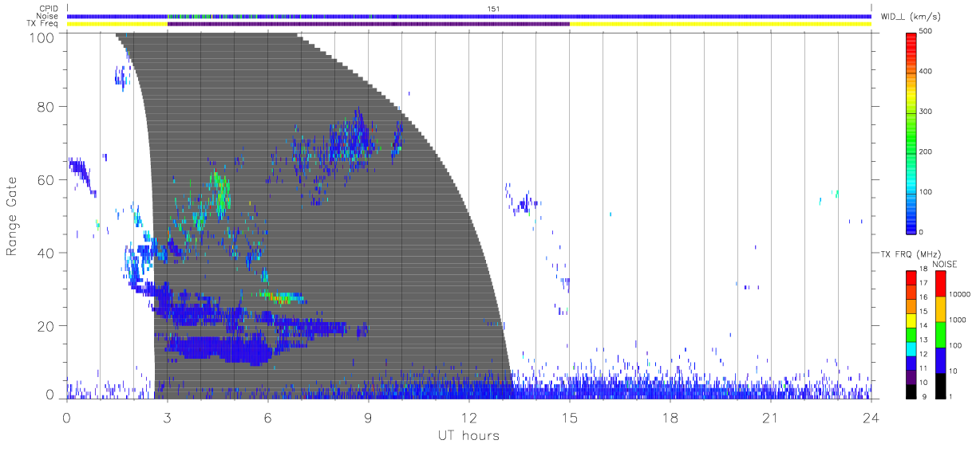The image size is (980, 452).
Task: Click the 1000 tick on noise legend
Action: [959, 320]
